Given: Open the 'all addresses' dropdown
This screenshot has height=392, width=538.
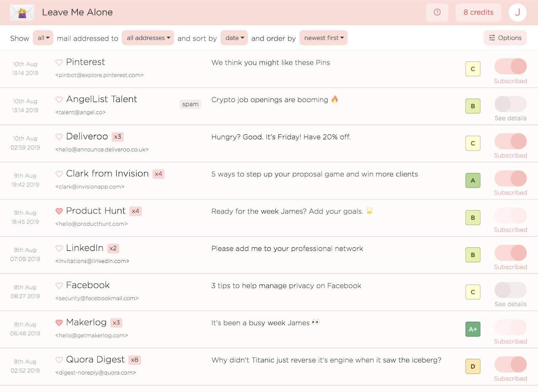Looking at the screenshot, I should coord(148,38).
